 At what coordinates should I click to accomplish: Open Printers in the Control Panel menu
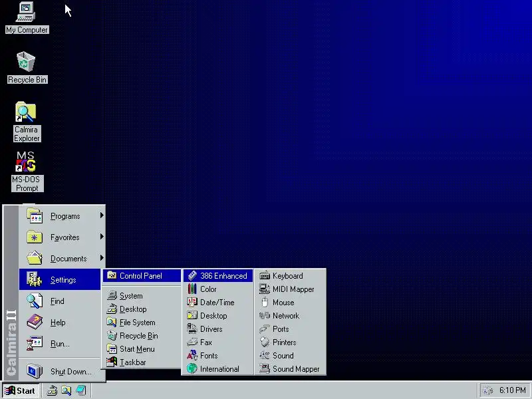(x=290, y=342)
